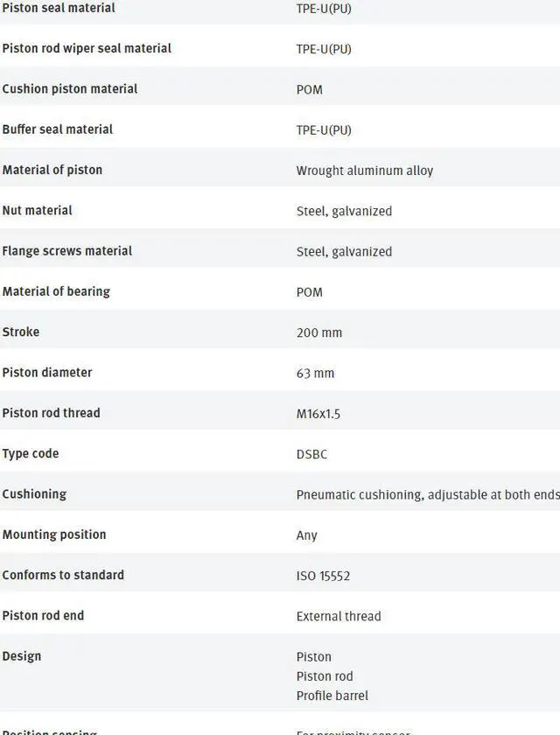Select the "Material of bearing" label
The height and width of the screenshot is (735, 560).
(x=56, y=291)
